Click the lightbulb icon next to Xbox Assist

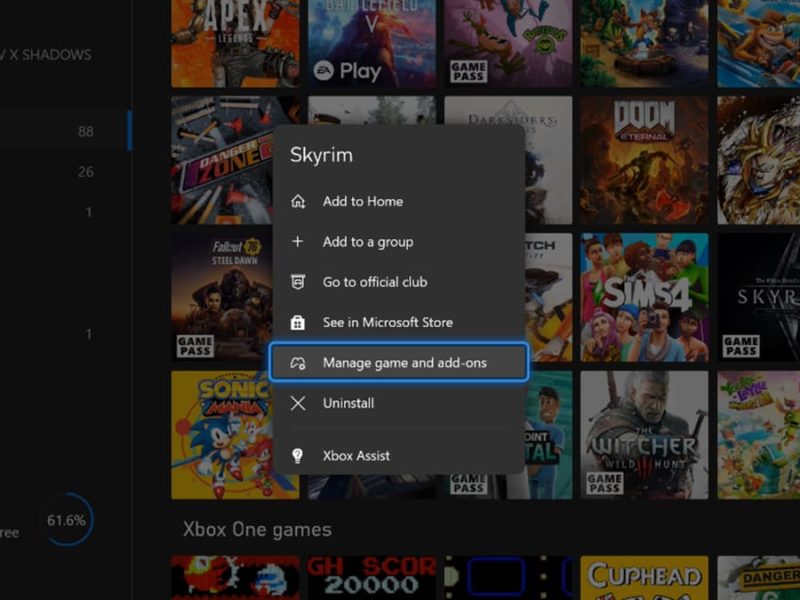pyautogui.click(x=297, y=454)
